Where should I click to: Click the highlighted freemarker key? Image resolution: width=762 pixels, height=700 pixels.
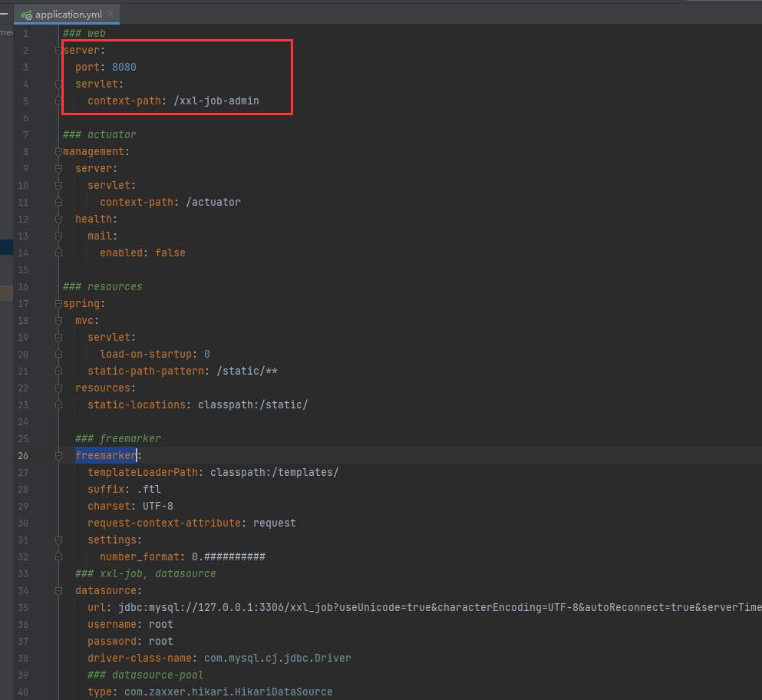click(x=105, y=455)
